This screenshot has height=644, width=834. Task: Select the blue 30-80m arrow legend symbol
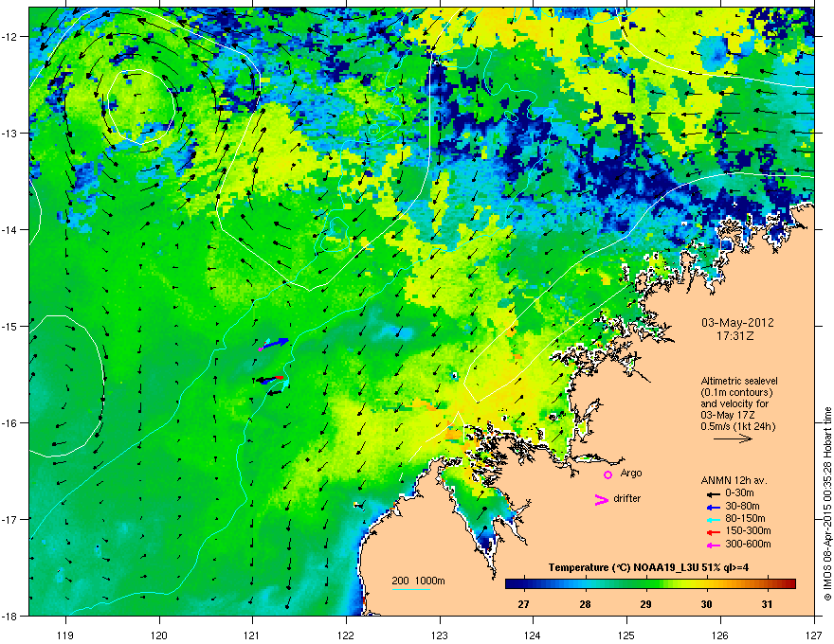click(x=714, y=507)
